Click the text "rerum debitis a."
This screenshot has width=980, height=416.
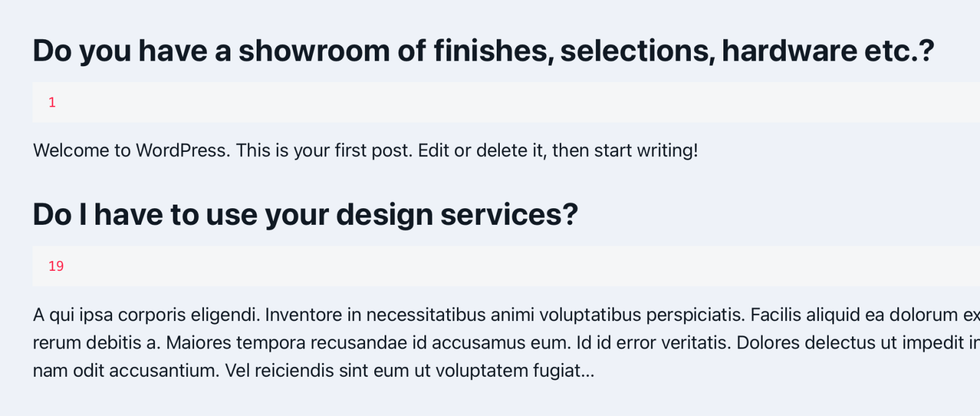(96, 342)
